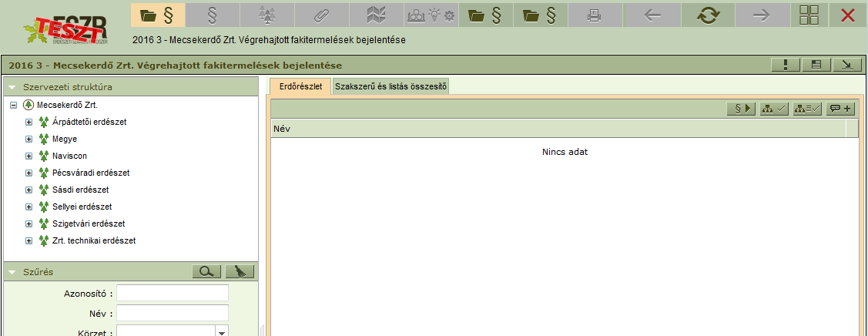Click the diagonal down-right arrow button
The height and width of the screenshot is (336, 868).
(847, 65)
